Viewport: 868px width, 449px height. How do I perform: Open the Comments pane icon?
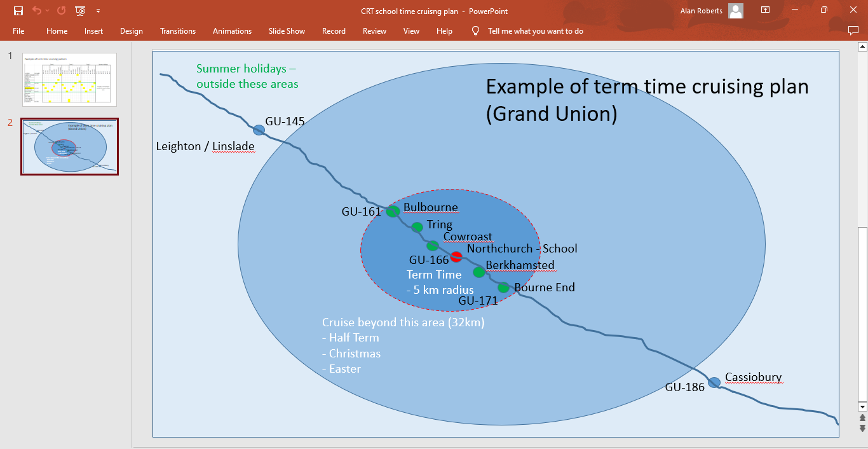tap(853, 31)
